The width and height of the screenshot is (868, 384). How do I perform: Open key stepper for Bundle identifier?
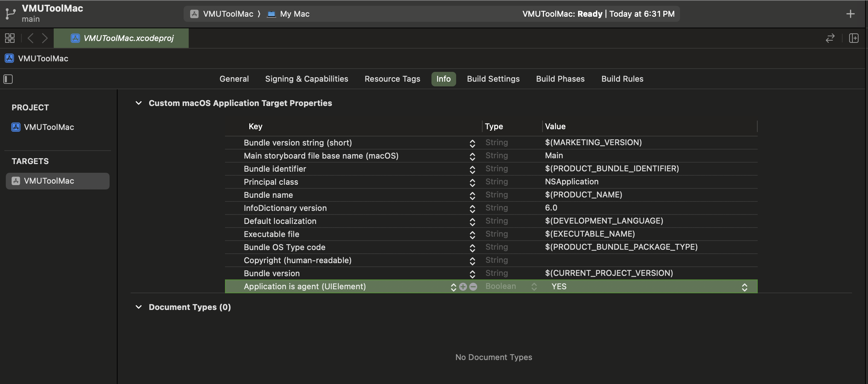[472, 169]
